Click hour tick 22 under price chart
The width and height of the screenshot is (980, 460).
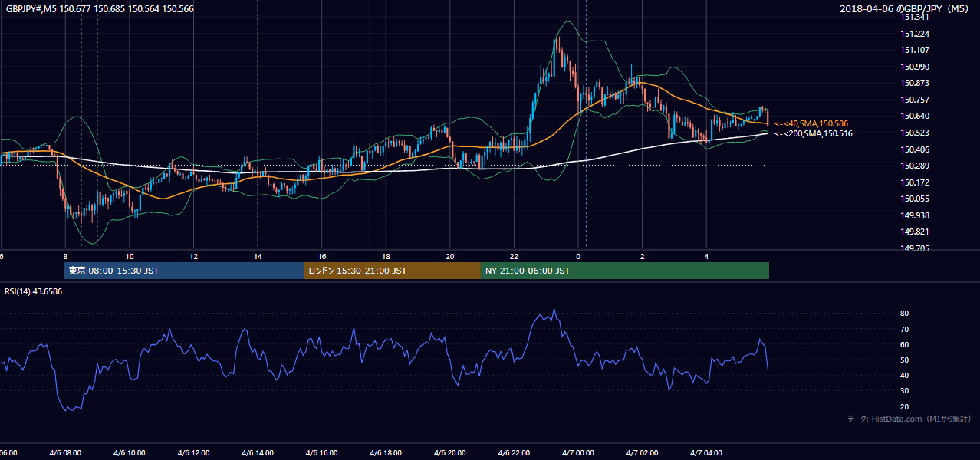(x=514, y=257)
